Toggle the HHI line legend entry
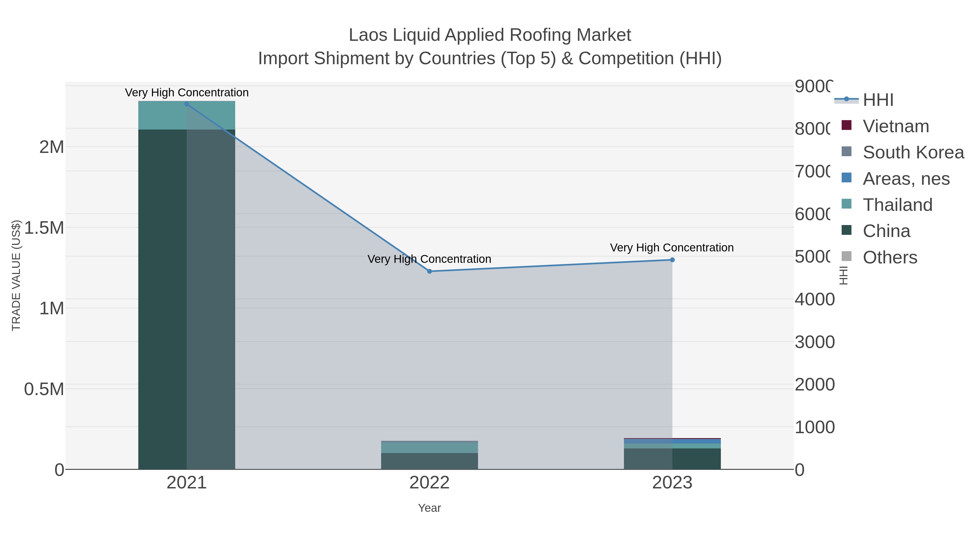 tap(863, 100)
